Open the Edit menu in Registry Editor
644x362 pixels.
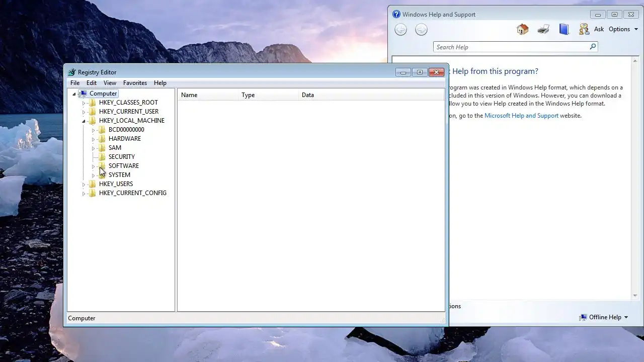pyautogui.click(x=91, y=83)
